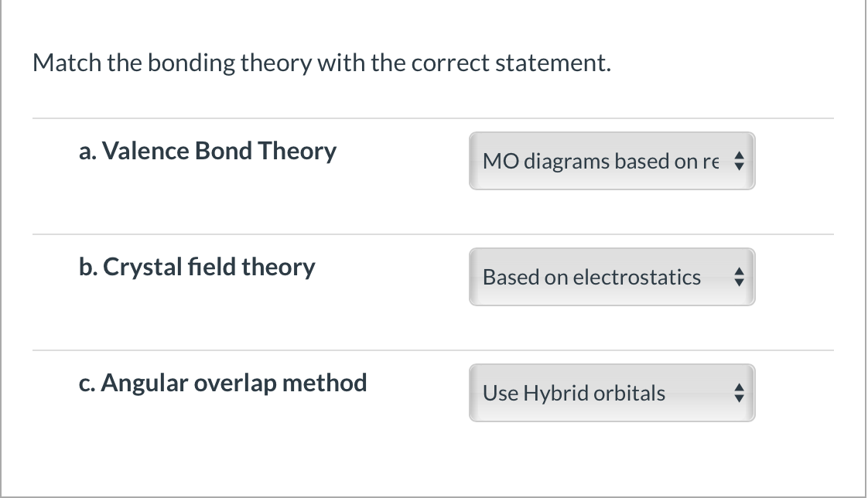Click the 'Based on electrostatics' selection box
The width and height of the screenshot is (868, 498).
[611, 277]
